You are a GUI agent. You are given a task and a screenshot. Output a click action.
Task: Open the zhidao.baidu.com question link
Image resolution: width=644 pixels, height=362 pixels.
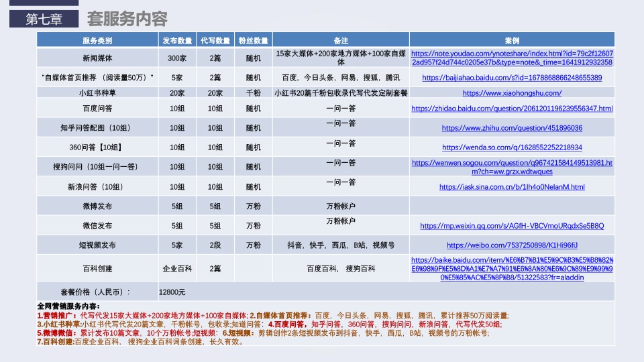[x=511, y=109]
